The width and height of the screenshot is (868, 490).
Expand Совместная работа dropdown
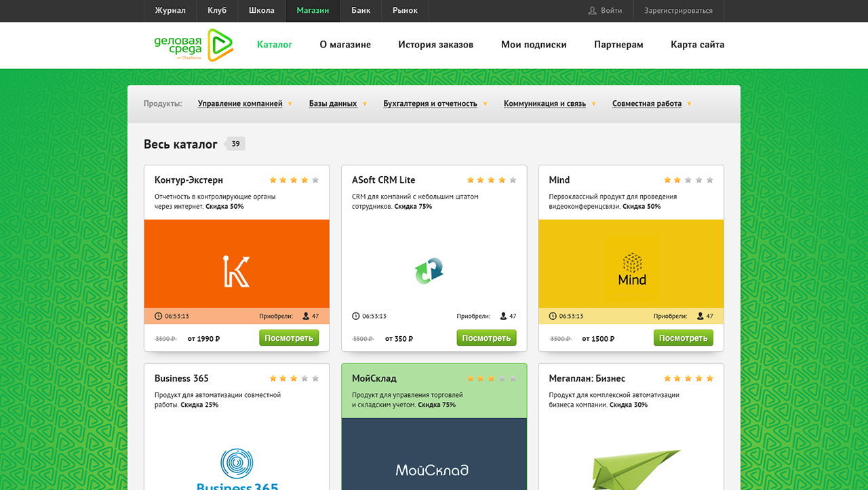pos(652,104)
